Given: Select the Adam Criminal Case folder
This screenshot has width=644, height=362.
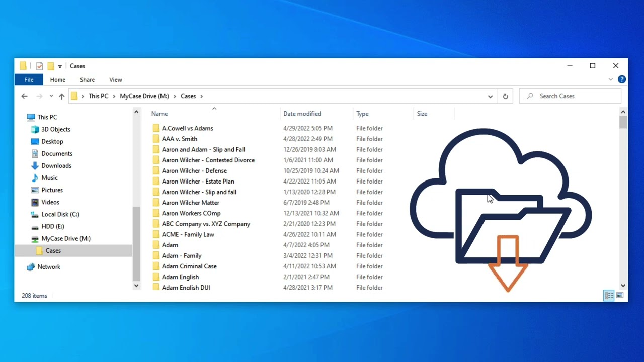Looking at the screenshot, I should (x=189, y=266).
